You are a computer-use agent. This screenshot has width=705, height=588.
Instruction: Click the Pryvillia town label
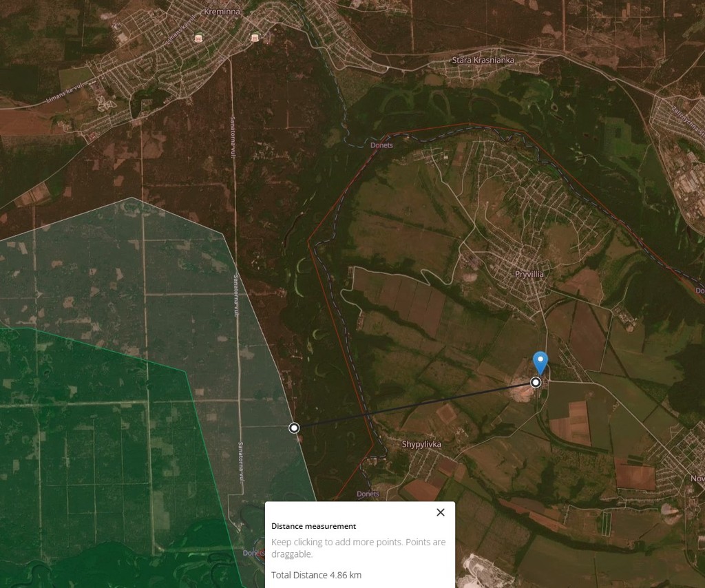point(529,274)
